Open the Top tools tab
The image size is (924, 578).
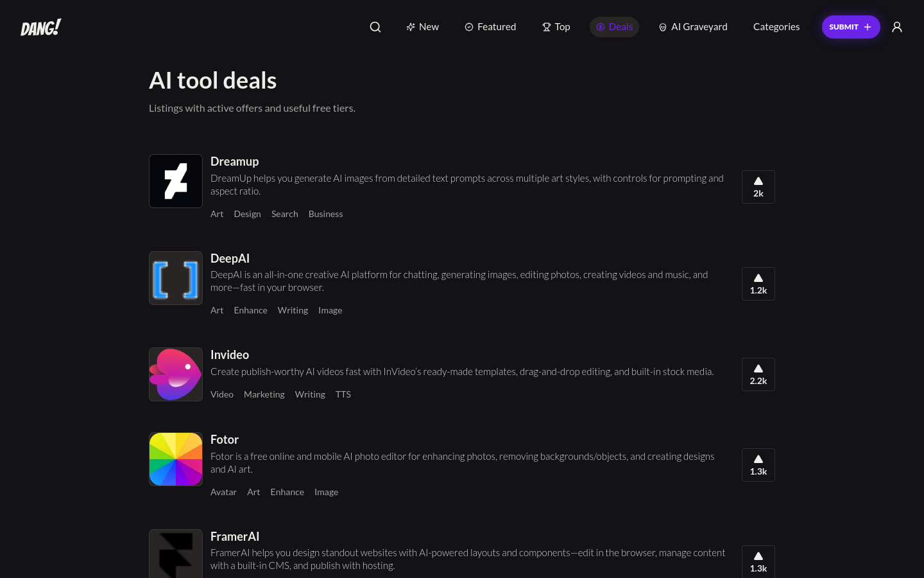[556, 27]
